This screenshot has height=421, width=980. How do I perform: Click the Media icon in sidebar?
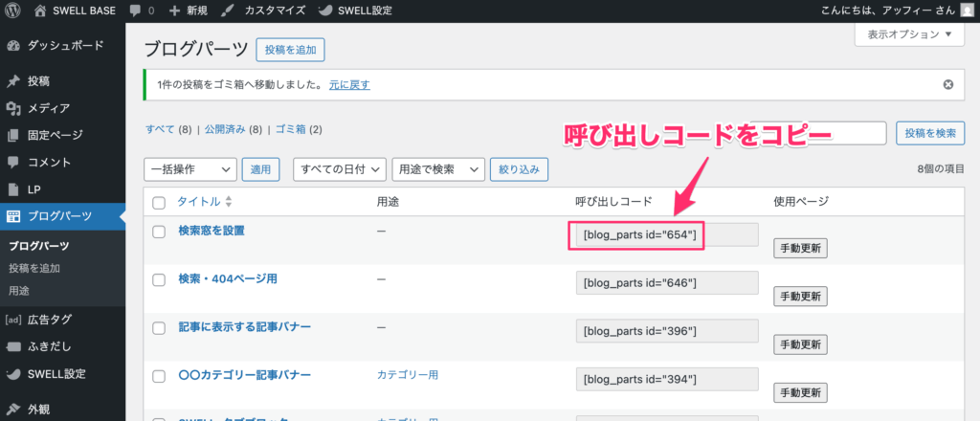pyautogui.click(x=13, y=108)
